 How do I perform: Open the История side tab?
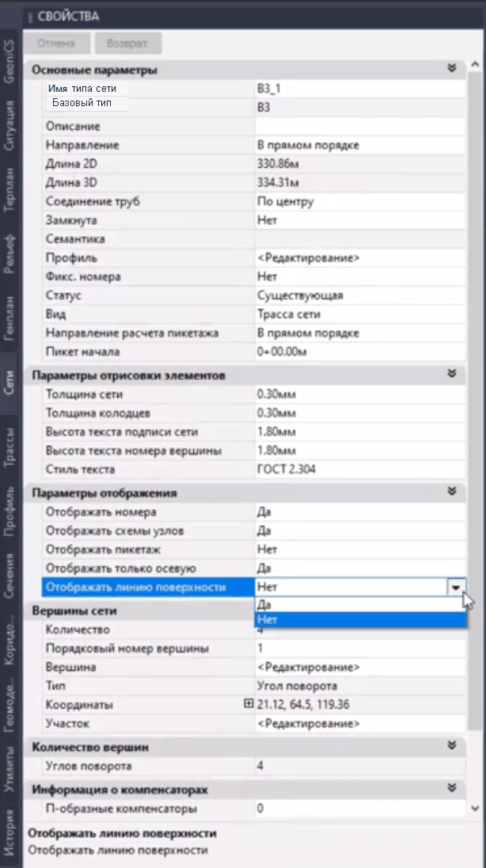10,827
